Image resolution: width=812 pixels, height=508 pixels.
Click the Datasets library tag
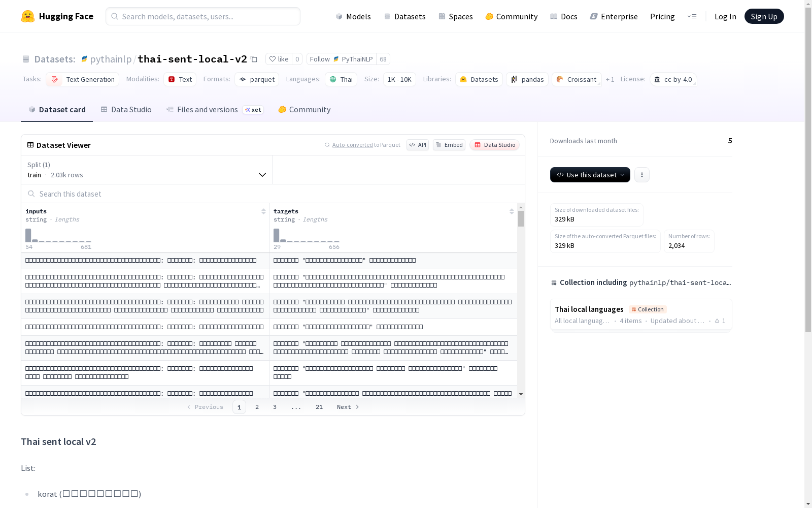coord(479,79)
